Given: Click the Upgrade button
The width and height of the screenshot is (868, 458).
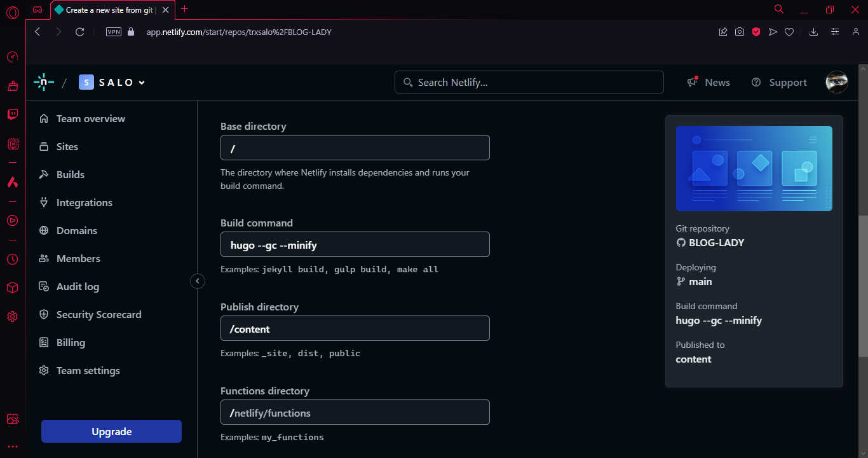Looking at the screenshot, I should tap(111, 431).
